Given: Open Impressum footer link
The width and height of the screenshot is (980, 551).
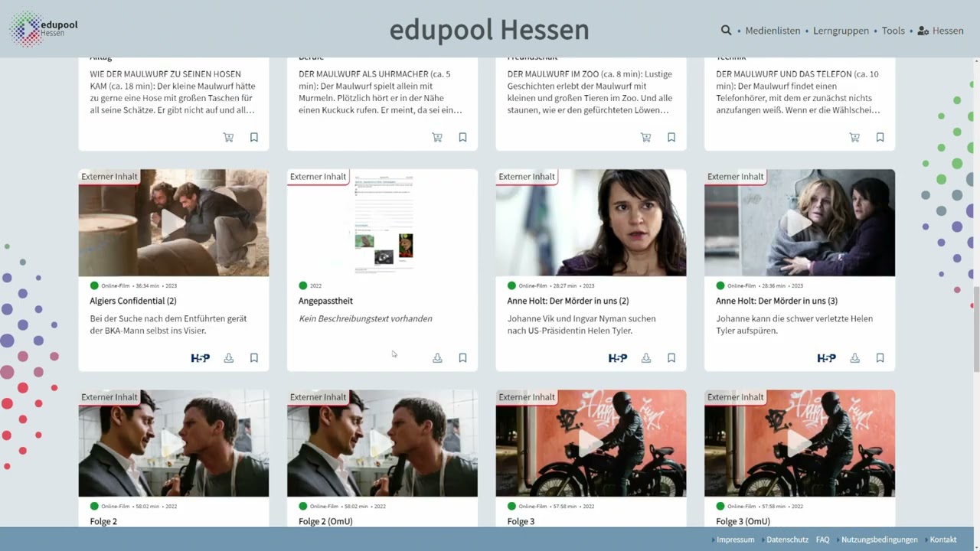Looking at the screenshot, I should click(x=736, y=540).
